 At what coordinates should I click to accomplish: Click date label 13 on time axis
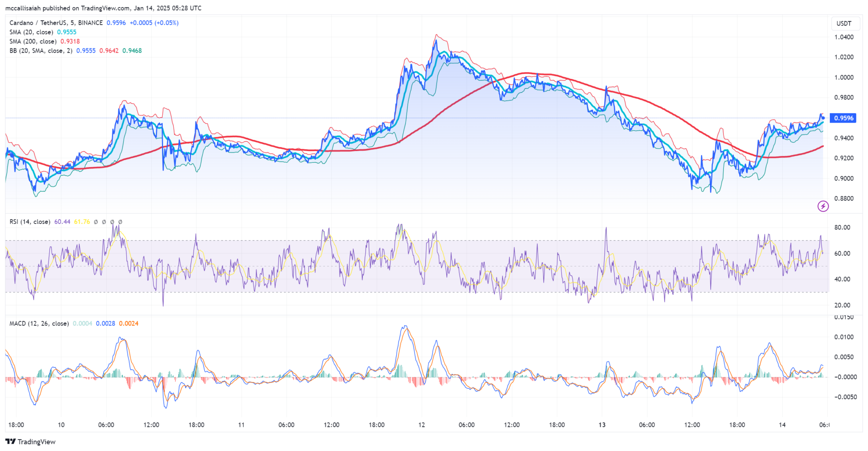602,425
